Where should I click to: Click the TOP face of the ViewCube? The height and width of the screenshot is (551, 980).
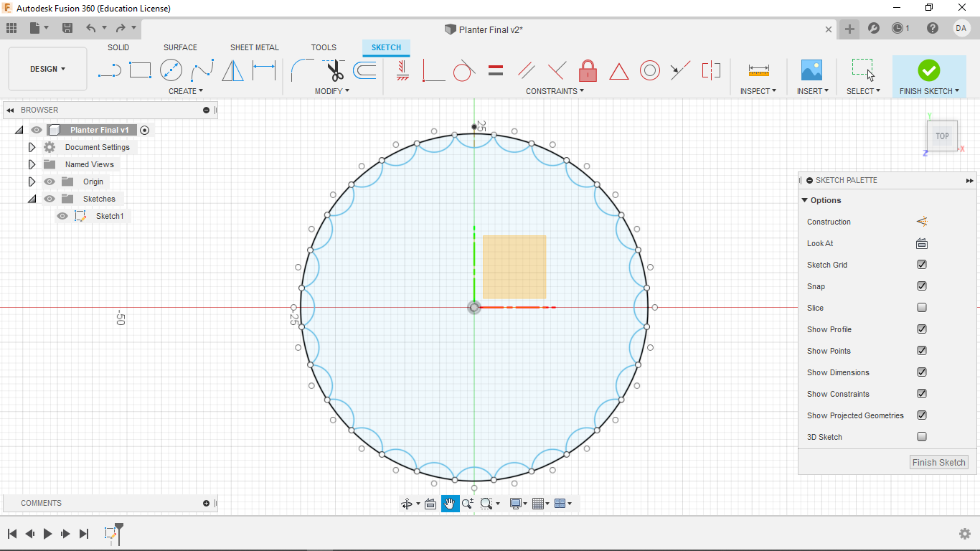point(942,136)
